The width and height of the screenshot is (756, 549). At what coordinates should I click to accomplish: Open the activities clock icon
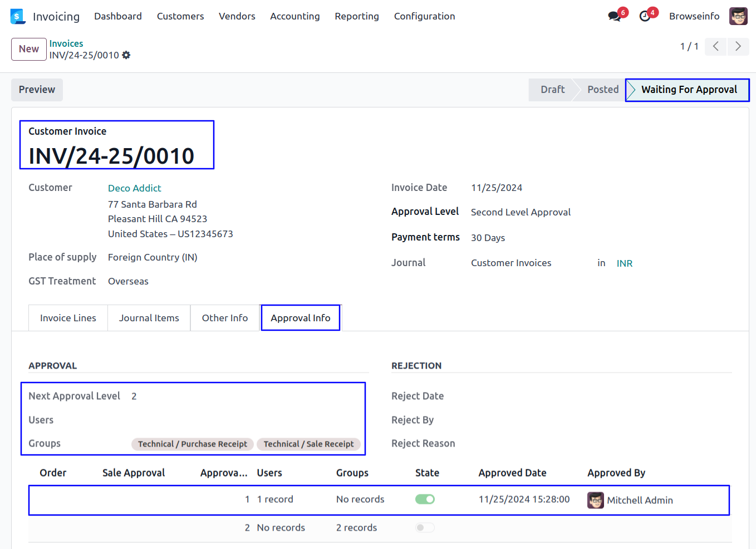click(645, 17)
